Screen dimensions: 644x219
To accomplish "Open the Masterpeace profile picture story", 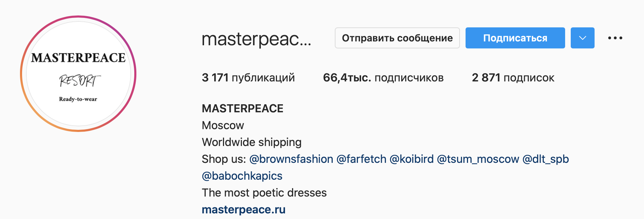I will tap(78, 74).
